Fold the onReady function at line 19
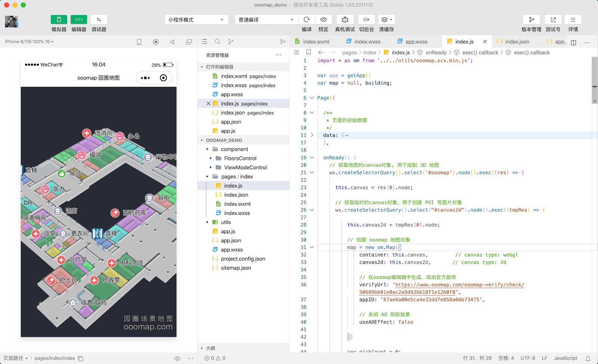This screenshot has height=364, width=598. click(312, 158)
